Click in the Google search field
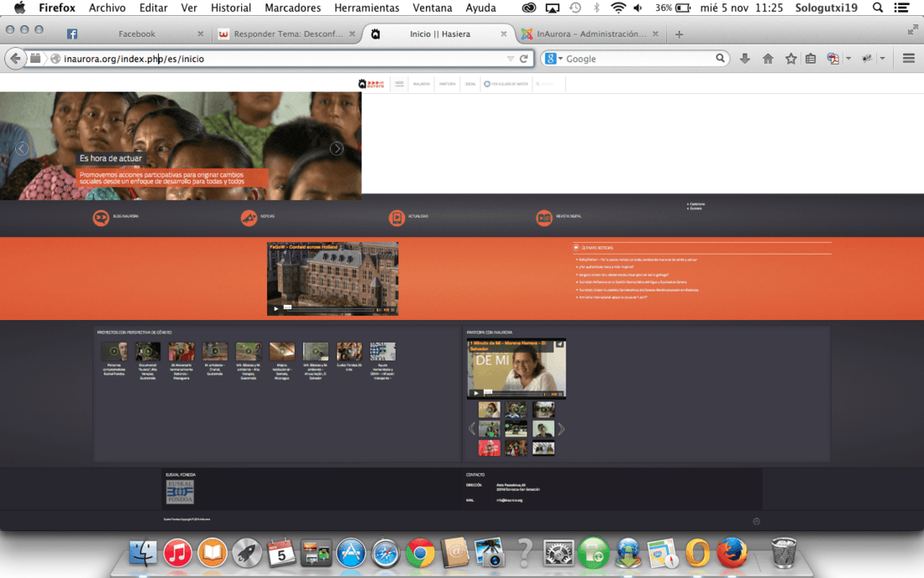 click(639, 58)
